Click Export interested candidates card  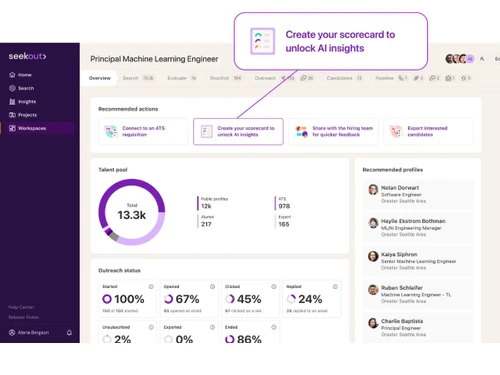click(428, 131)
